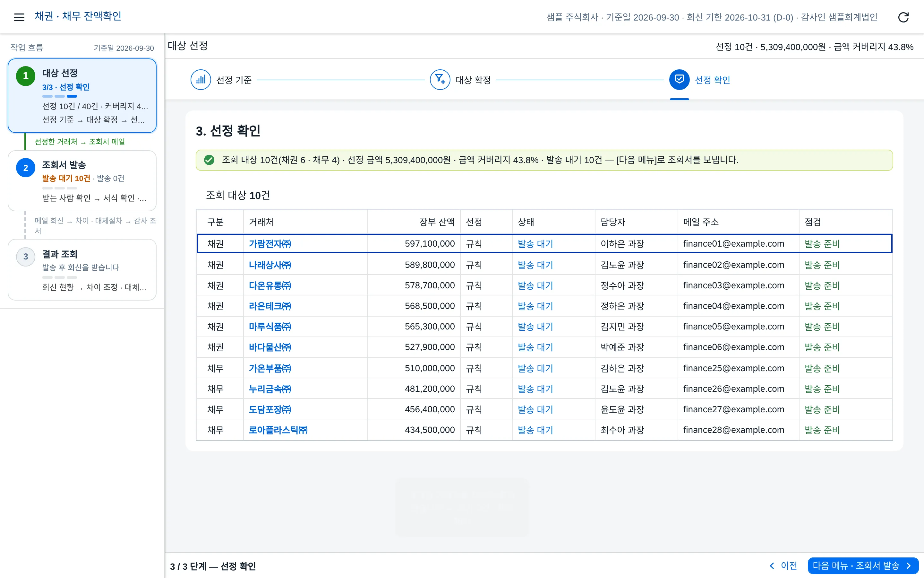
Task: Open the hamburger menu icon
Action: [19, 17]
